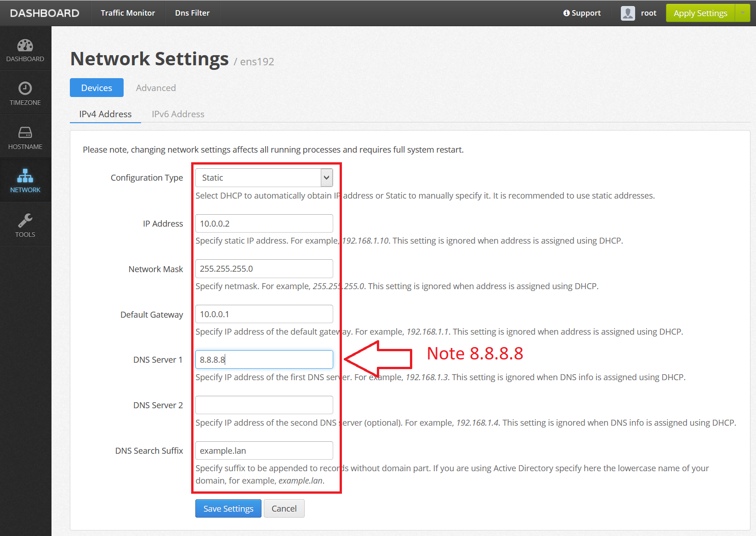Click the 'Network Settings' page heading
Viewport: 756px width, 536px height.
[149, 59]
